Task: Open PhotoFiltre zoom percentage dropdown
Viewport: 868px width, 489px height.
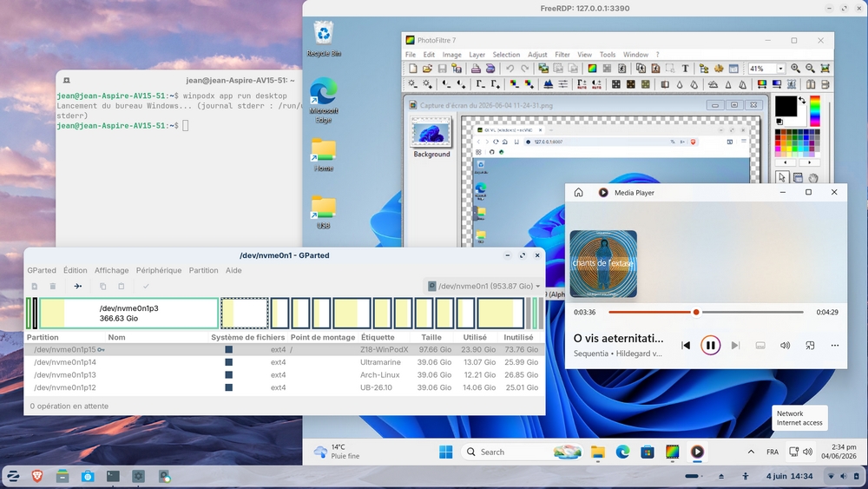Action: tap(780, 69)
